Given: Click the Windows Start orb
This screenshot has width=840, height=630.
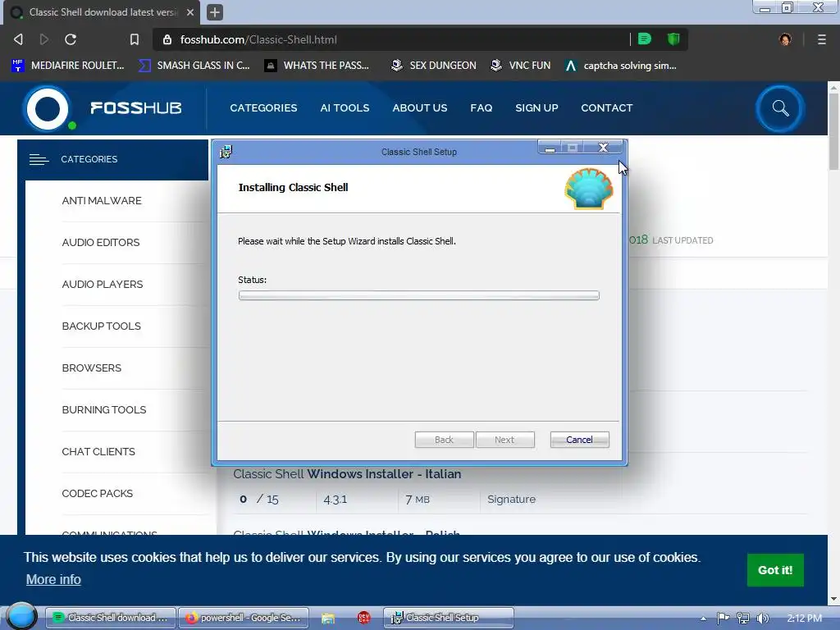Looking at the screenshot, I should (x=21, y=615).
